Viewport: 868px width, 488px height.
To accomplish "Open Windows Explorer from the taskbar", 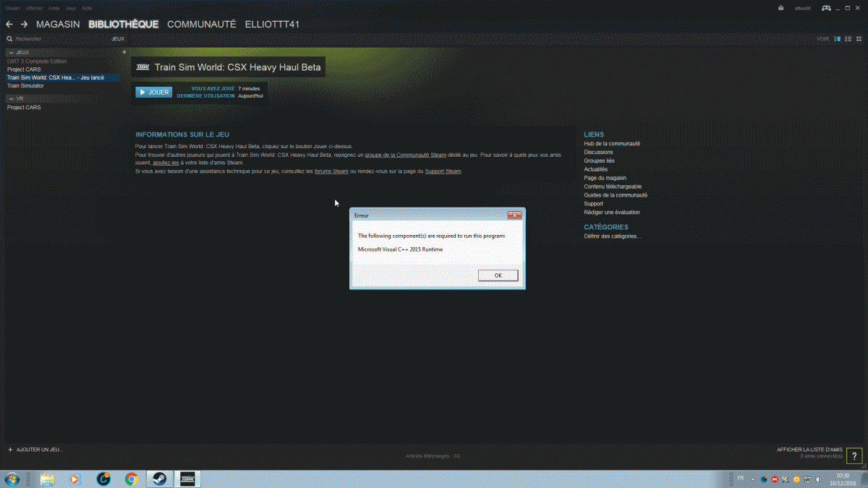I will coord(48,479).
